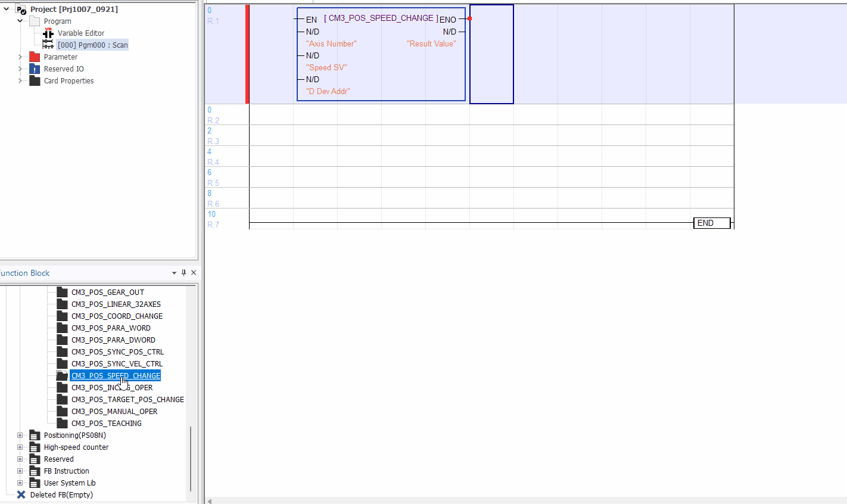Click the "Axis Number" input on function block
The image size is (847, 504).
click(x=331, y=43)
